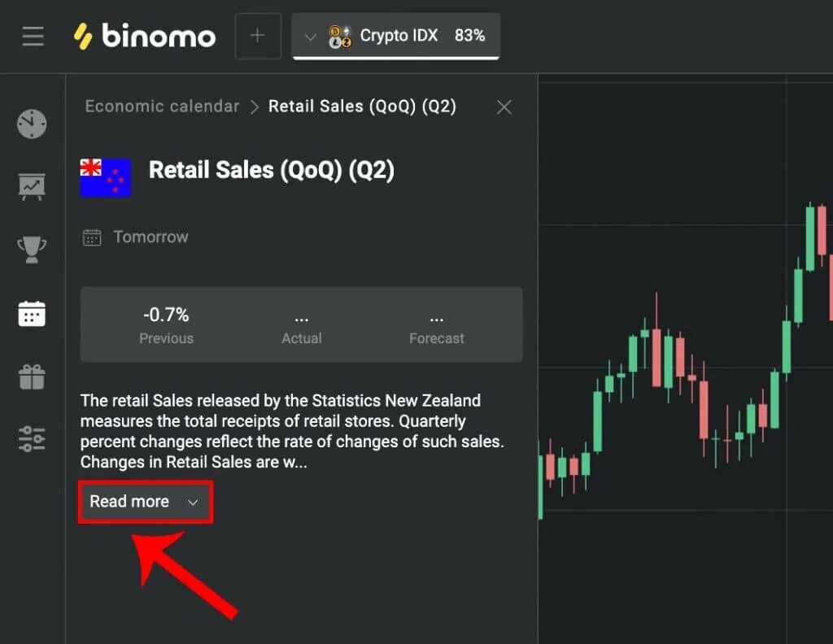The height and width of the screenshot is (644, 833).
Task: Click the Tomorrow date label
Action: click(150, 237)
